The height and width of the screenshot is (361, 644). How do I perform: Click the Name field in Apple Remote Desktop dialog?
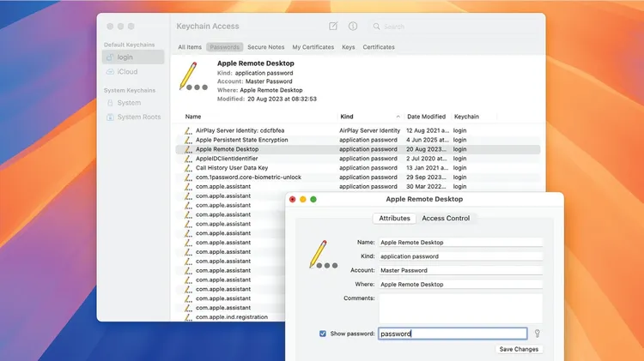point(460,243)
